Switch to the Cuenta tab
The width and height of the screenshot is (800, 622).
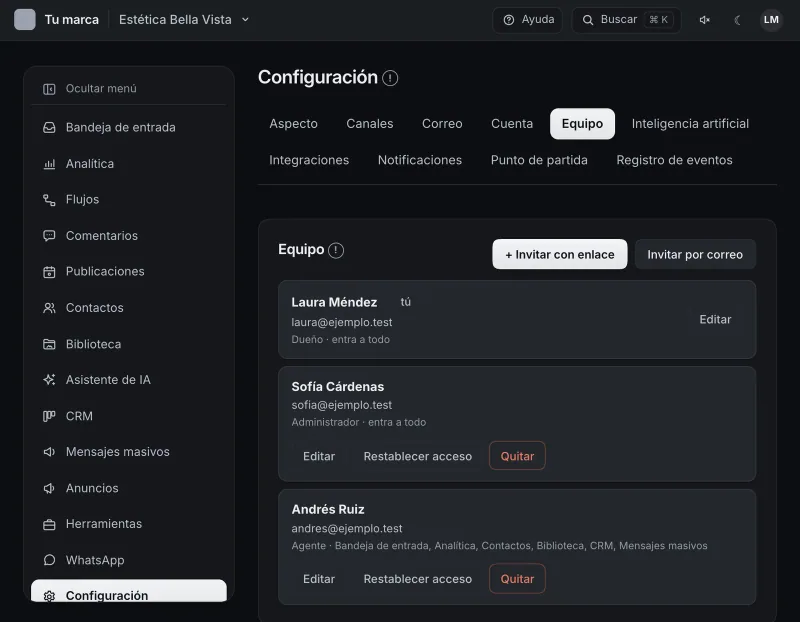click(x=512, y=123)
